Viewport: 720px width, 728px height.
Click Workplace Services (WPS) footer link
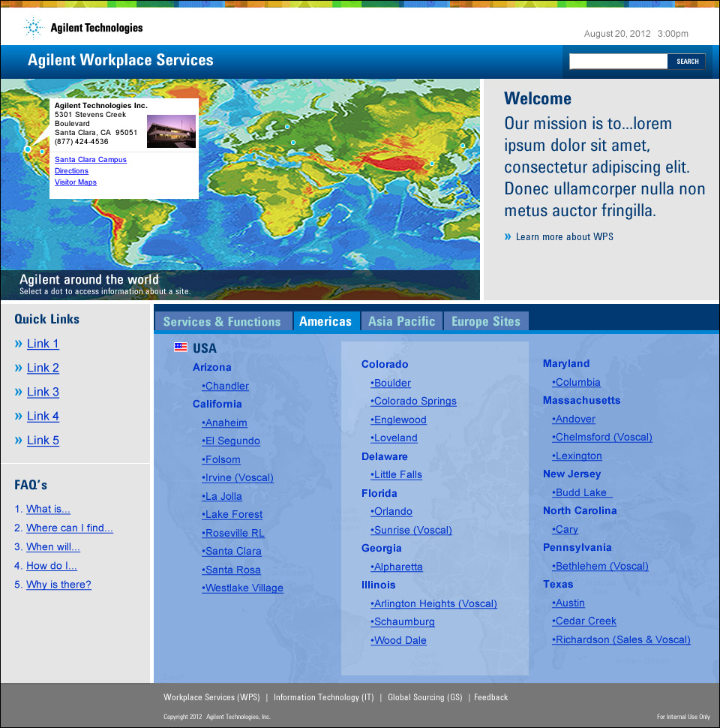pos(211,697)
